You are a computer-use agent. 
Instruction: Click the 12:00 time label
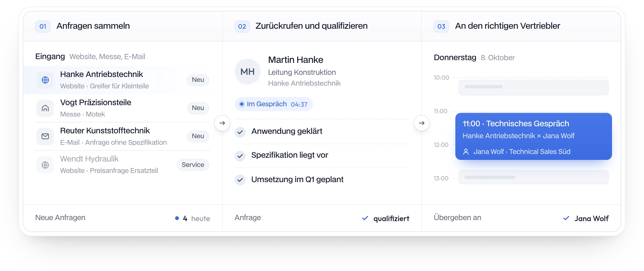(x=441, y=145)
